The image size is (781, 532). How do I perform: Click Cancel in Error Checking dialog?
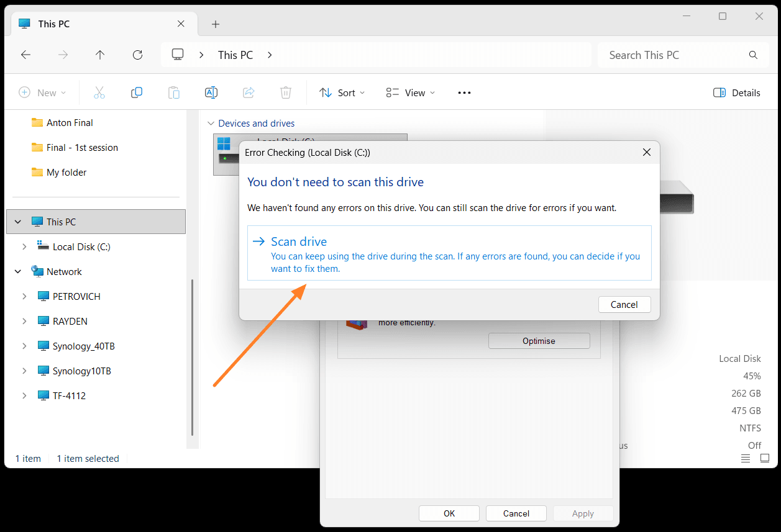[624, 305]
